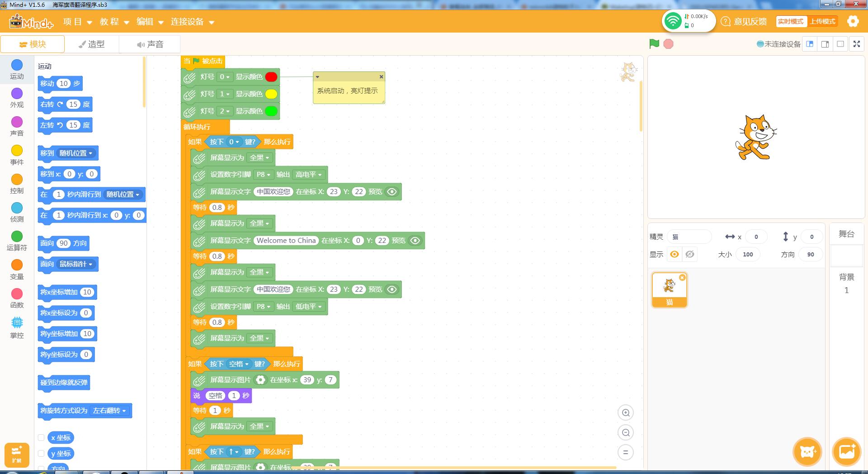868x474 pixels.
Task: Pick the green LED color swatch
Action: click(271, 111)
